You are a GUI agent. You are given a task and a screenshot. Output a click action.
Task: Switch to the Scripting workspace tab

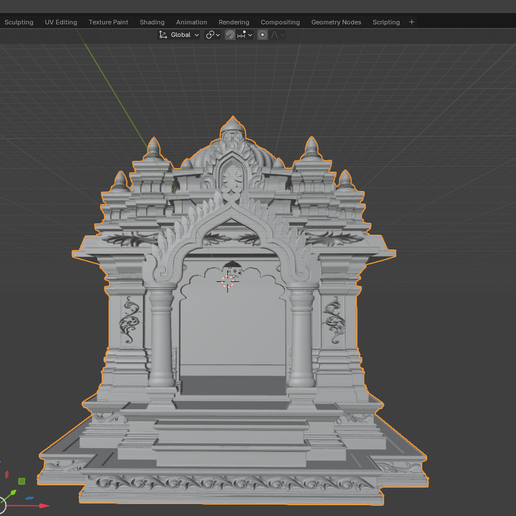click(386, 22)
